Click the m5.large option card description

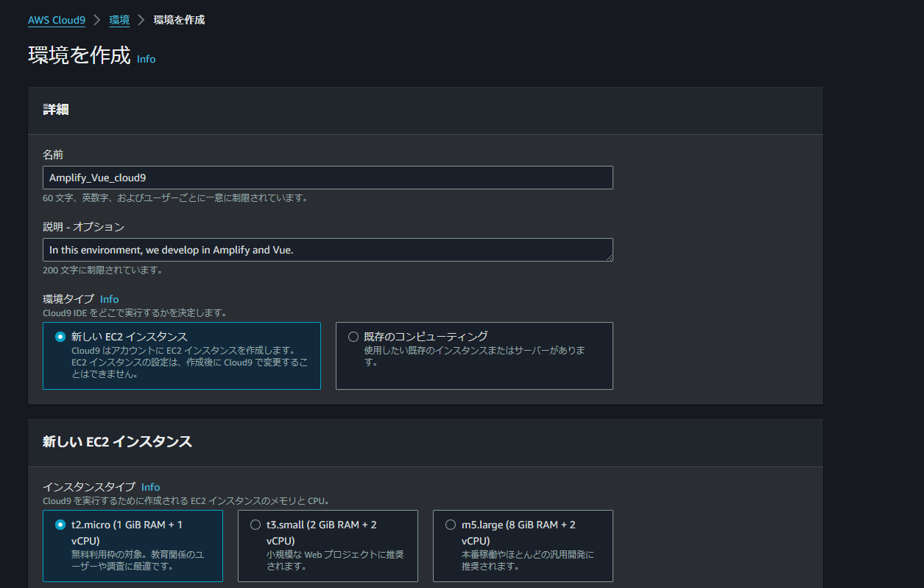click(x=527, y=561)
